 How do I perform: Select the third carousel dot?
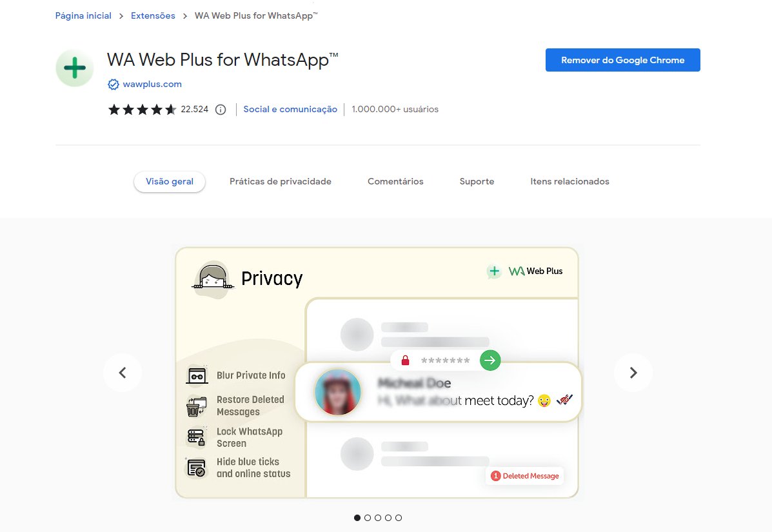tap(378, 518)
